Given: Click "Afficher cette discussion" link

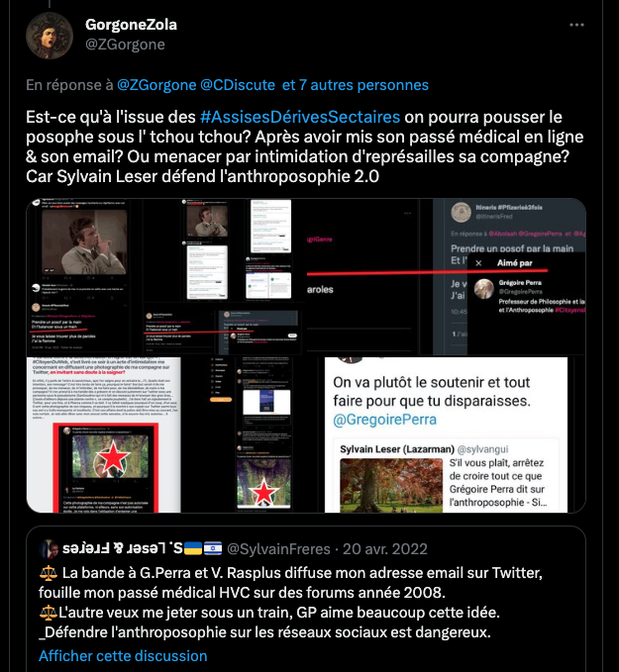Looking at the screenshot, I should click(123, 656).
